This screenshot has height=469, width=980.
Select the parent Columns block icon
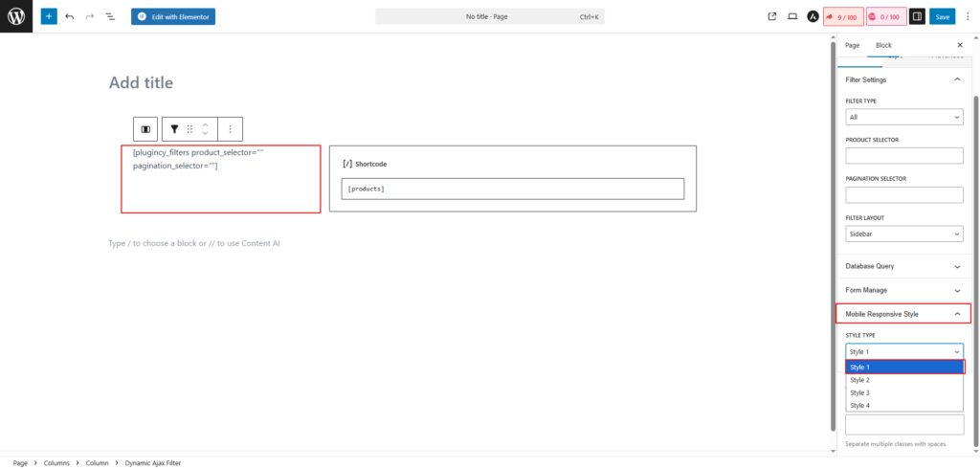coord(145,129)
